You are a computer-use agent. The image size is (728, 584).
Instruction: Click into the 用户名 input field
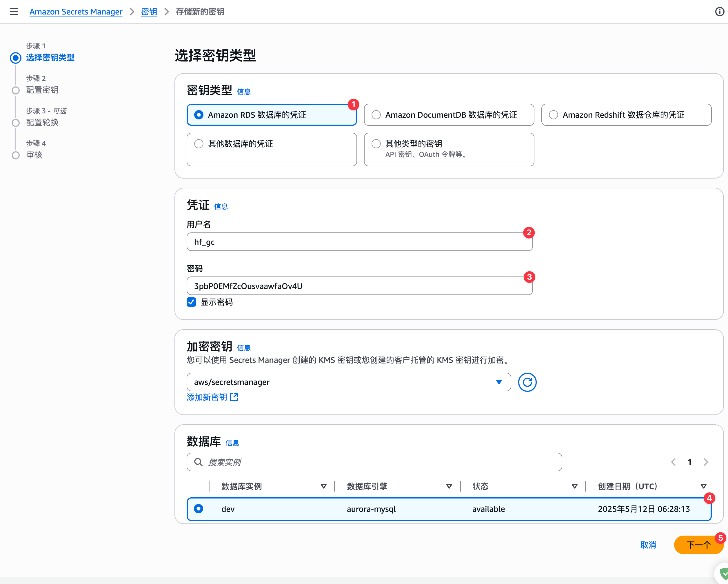pos(359,242)
